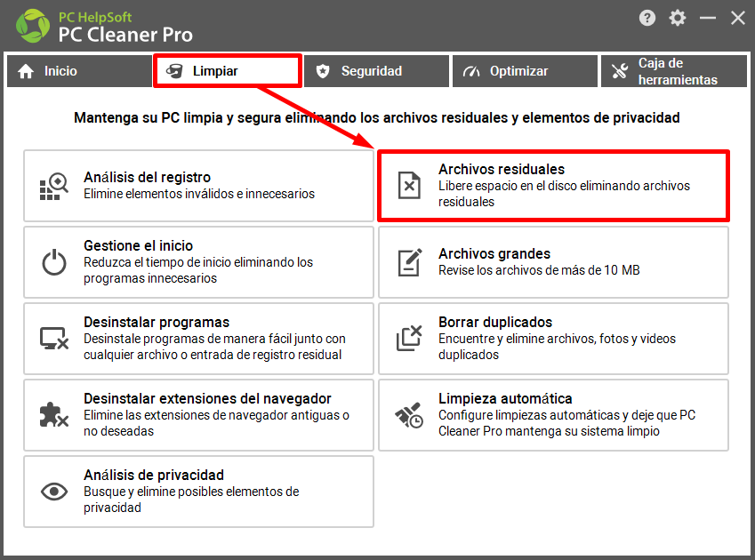
Task: Start Análisis de privacidad title
Action: [x=154, y=475]
